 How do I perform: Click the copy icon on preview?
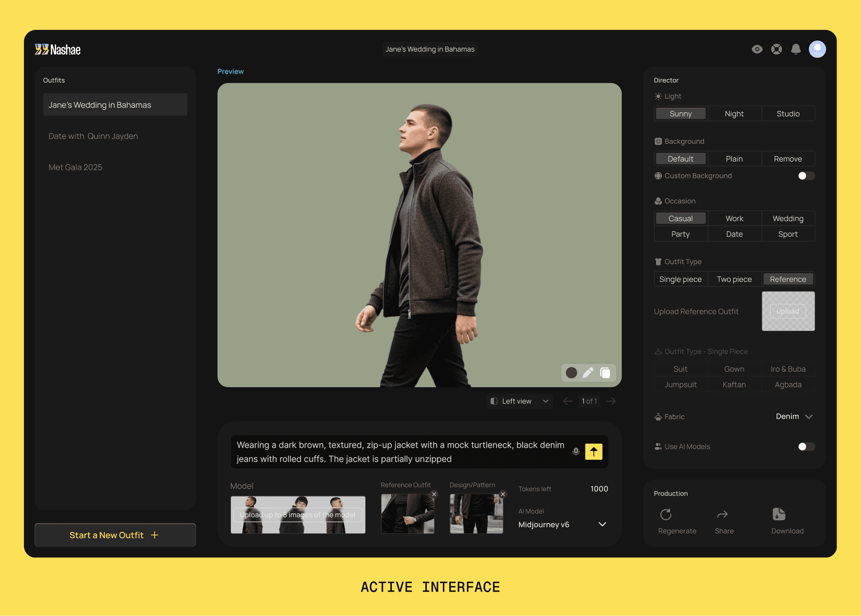(605, 373)
